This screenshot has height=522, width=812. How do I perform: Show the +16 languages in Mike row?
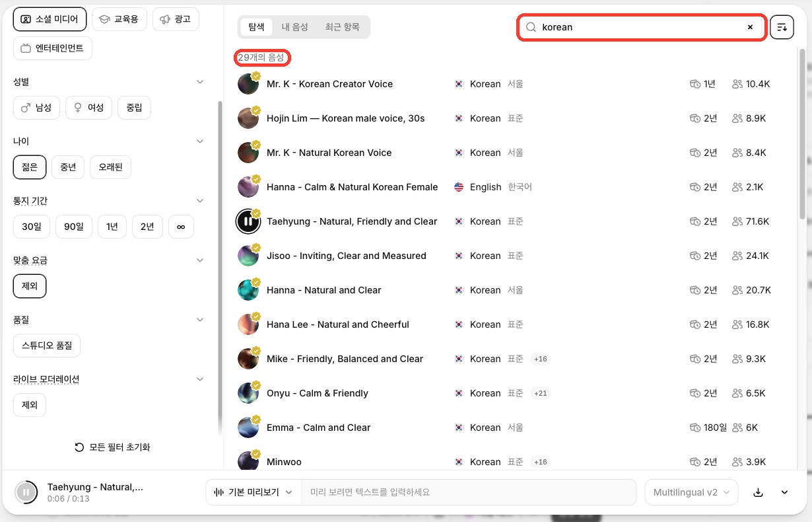pyautogui.click(x=540, y=359)
